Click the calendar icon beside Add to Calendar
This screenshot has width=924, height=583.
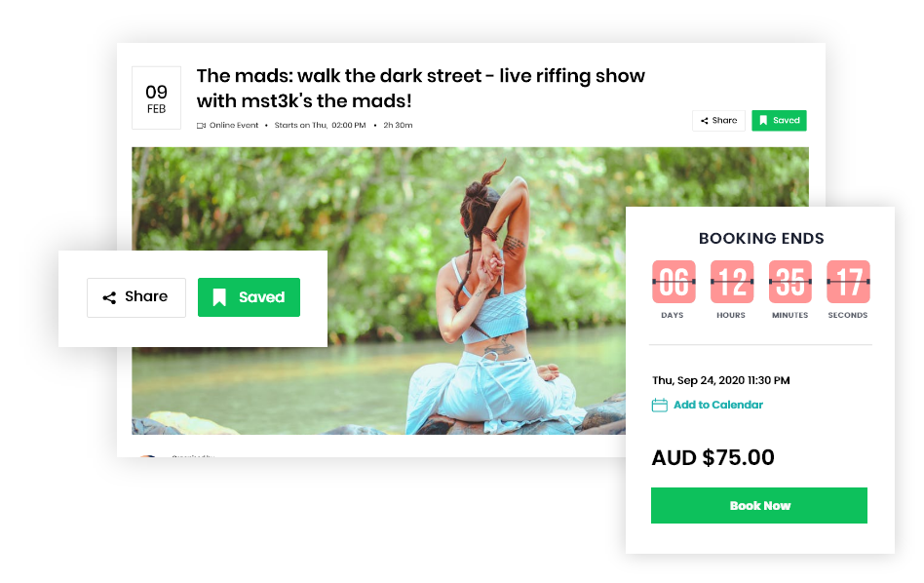point(660,405)
